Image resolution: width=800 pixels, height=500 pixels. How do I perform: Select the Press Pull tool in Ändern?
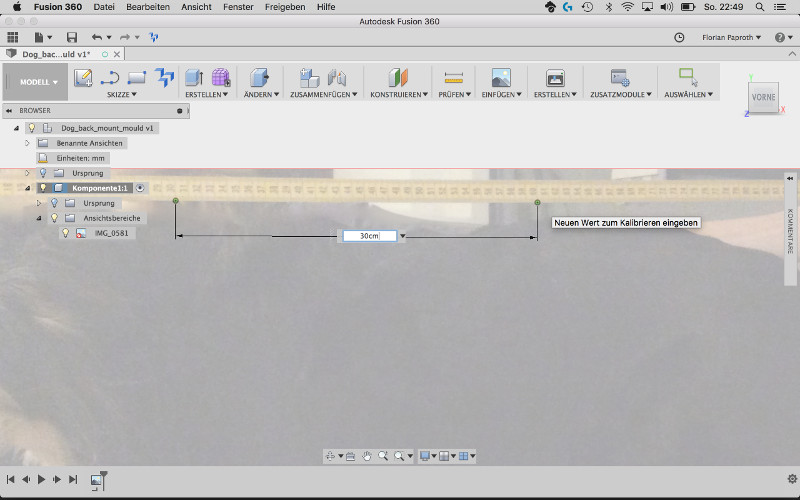point(260,78)
